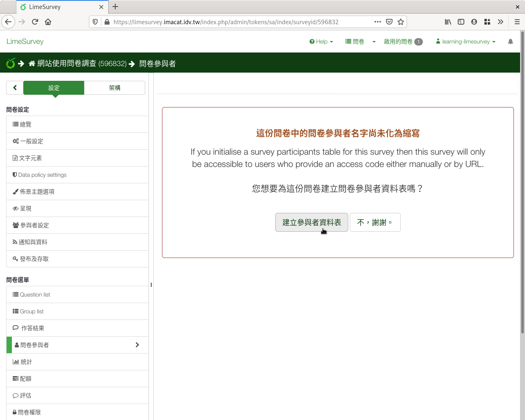The image size is (525, 420).
Task: Open Group list in sidebar
Action: pos(78,311)
